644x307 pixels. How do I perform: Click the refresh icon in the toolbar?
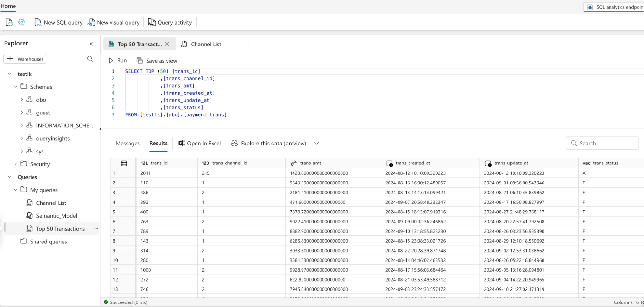[x=9, y=22]
